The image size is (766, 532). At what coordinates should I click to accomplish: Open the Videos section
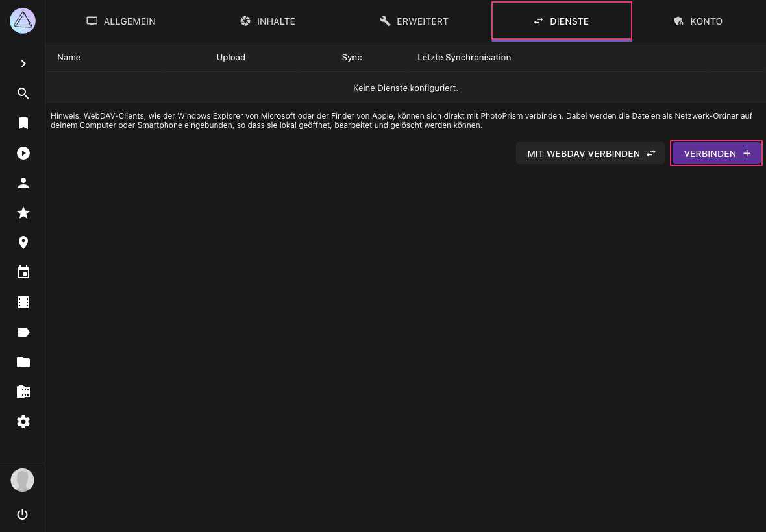23,153
